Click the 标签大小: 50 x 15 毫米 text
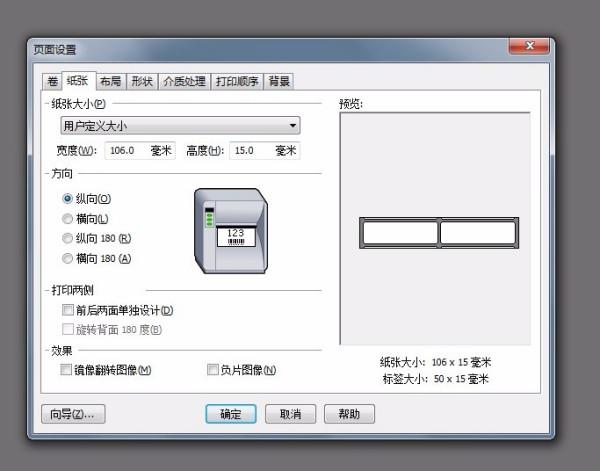The height and width of the screenshot is (471, 600). (x=436, y=379)
